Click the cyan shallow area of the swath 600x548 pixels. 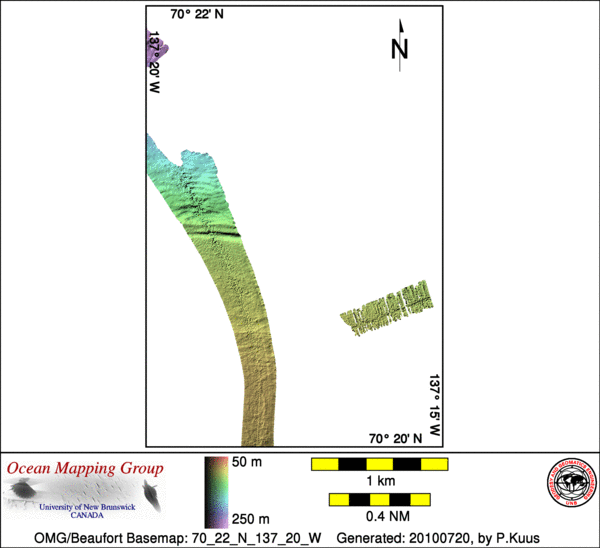click(165, 165)
